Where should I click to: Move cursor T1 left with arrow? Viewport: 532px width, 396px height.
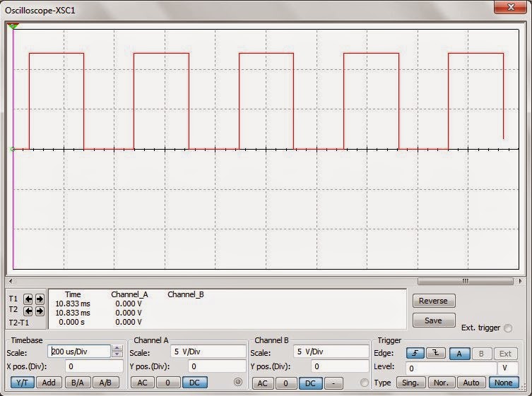coord(29,299)
